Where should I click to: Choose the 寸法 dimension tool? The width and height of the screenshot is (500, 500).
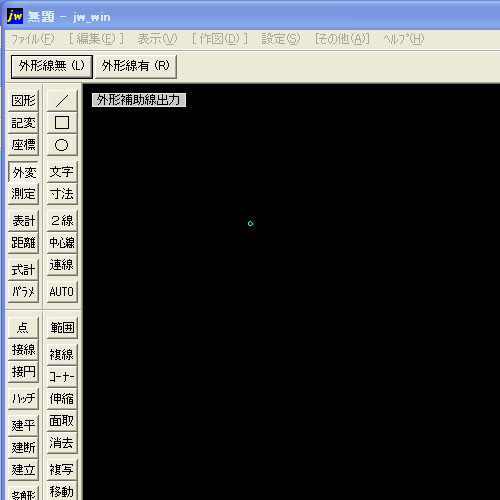(62, 194)
